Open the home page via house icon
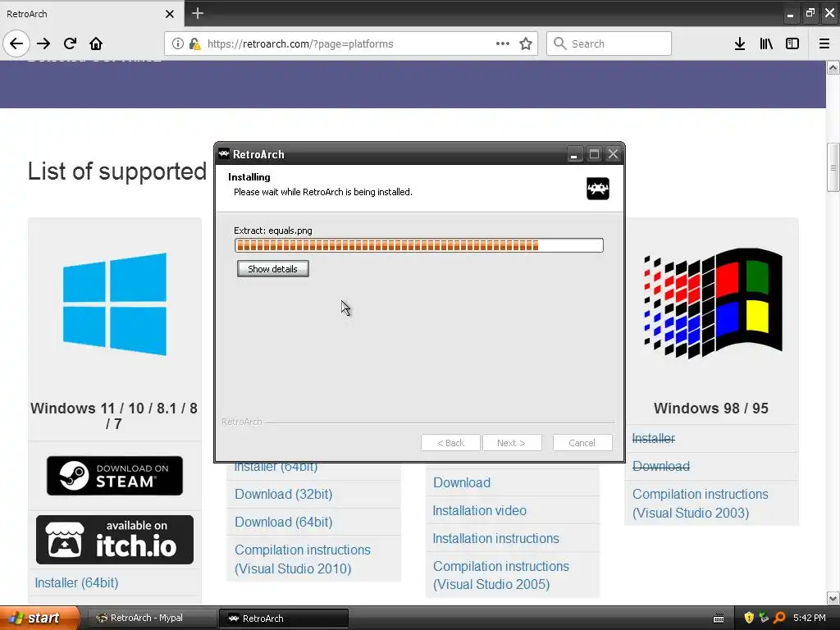840x630 pixels. (x=96, y=43)
